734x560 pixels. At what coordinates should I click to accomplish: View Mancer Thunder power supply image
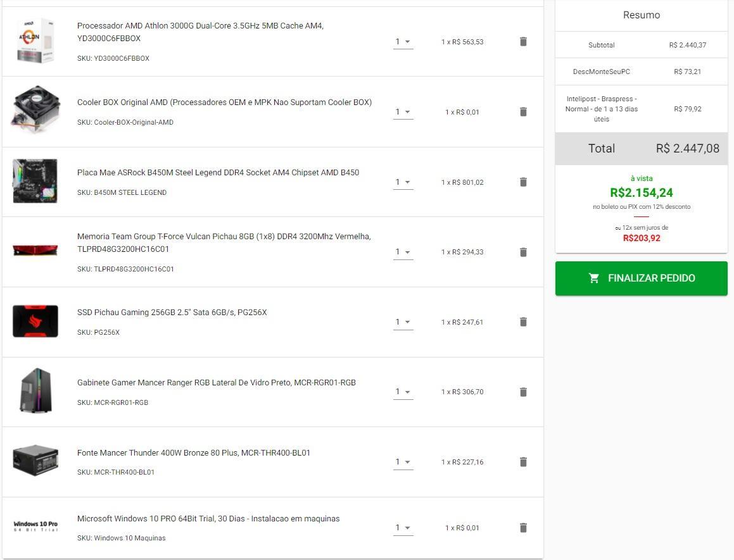[x=35, y=461]
